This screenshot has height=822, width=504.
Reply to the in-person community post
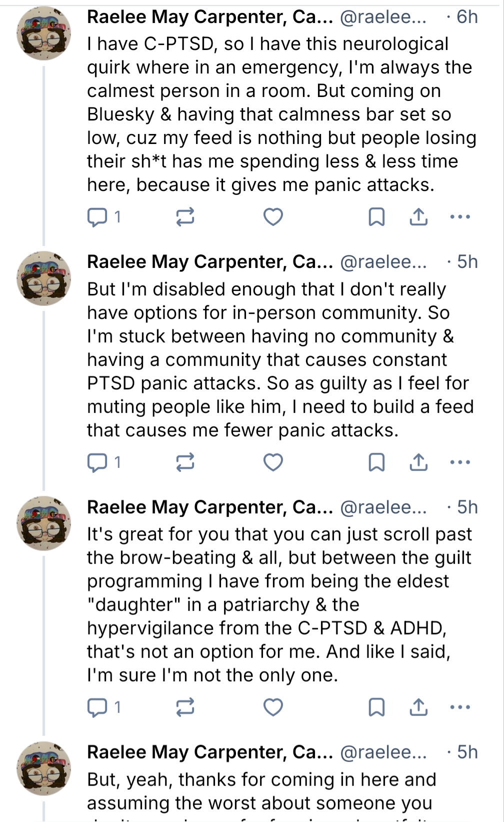click(x=96, y=462)
